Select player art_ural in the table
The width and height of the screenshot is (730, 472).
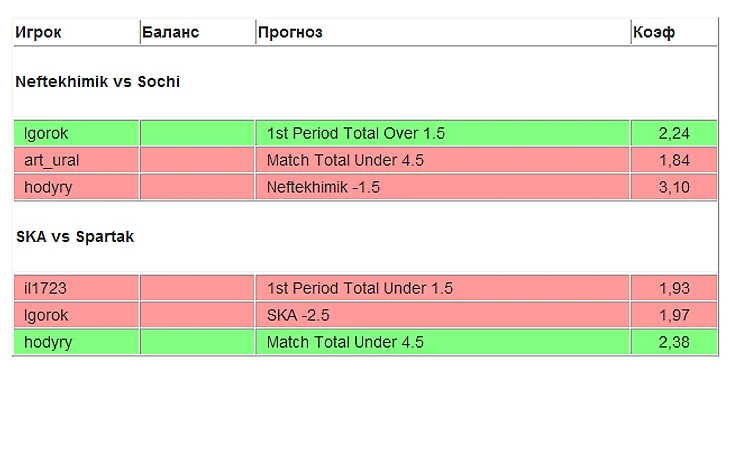(x=52, y=160)
